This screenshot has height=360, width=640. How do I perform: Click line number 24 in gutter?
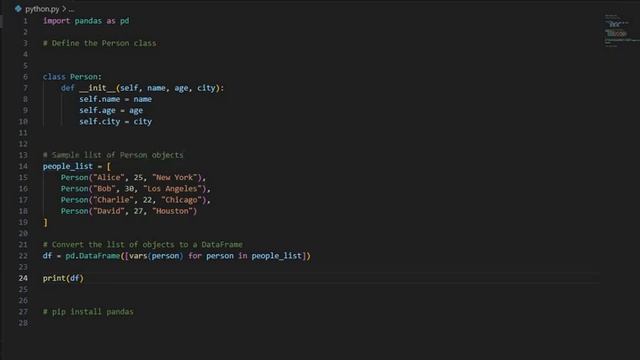[x=23, y=278]
